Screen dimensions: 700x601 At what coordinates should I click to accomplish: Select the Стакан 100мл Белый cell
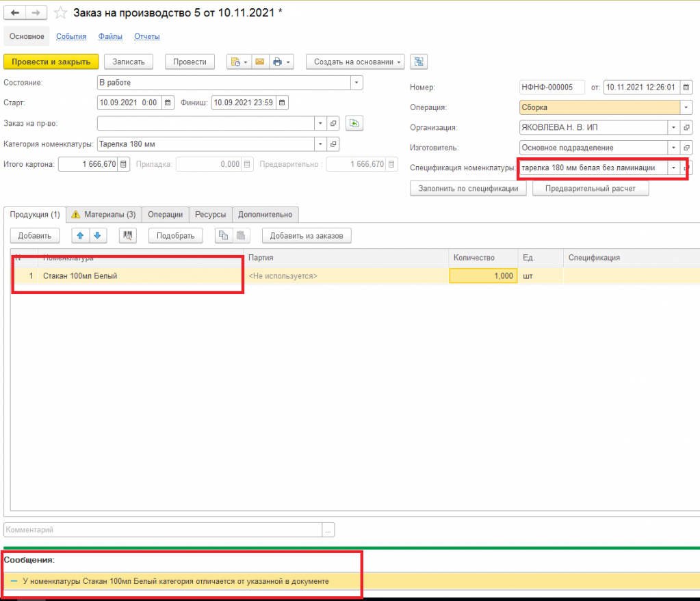tap(141, 276)
